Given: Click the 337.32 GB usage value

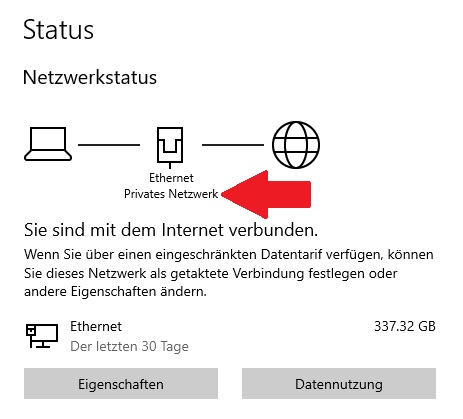Looking at the screenshot, I should pos(405,326).
